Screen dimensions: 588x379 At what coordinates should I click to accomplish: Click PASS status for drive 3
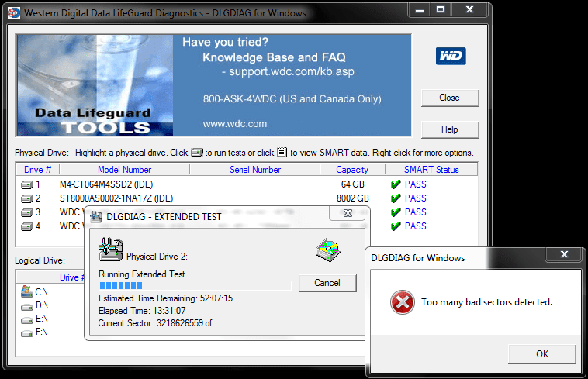[416, 212]
